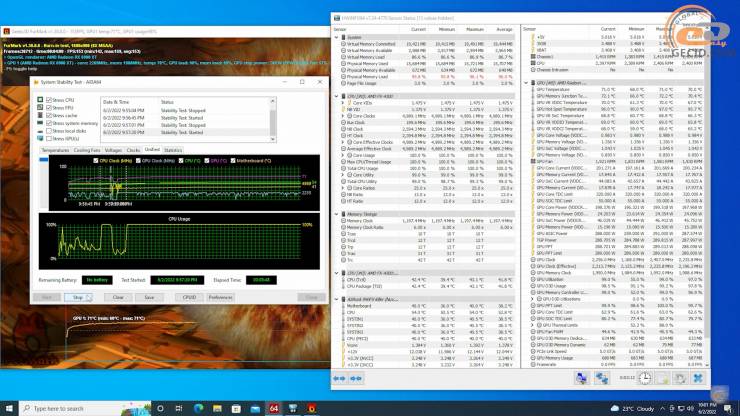This screenshot has width=740, height=416.
Task: Collapse the System sensor group
Action: (336, 37)
